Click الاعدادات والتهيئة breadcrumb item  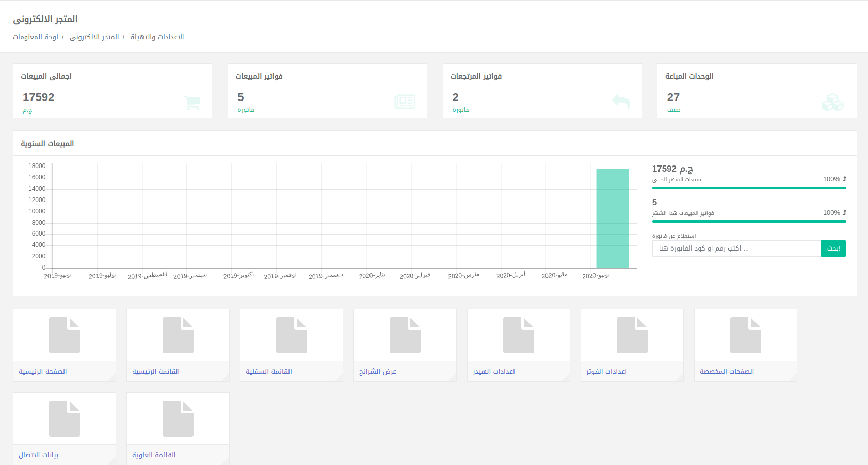[157, 37]
